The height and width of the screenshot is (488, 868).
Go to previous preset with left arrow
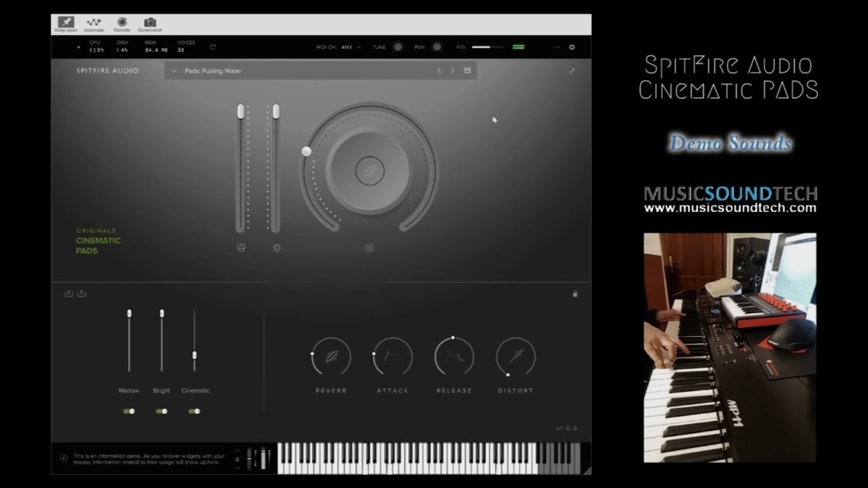pyautogui.click(x=439, y=70)
